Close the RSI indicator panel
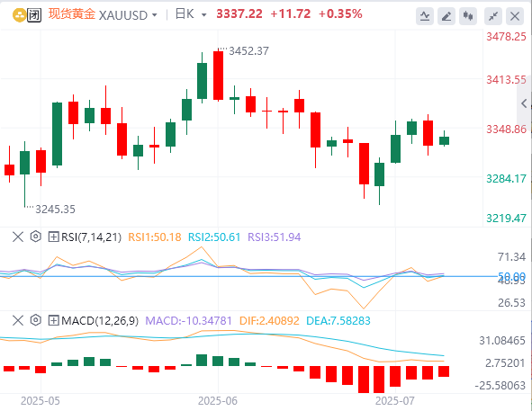Viewport: 532px width, 411px height. click(18, 237)
